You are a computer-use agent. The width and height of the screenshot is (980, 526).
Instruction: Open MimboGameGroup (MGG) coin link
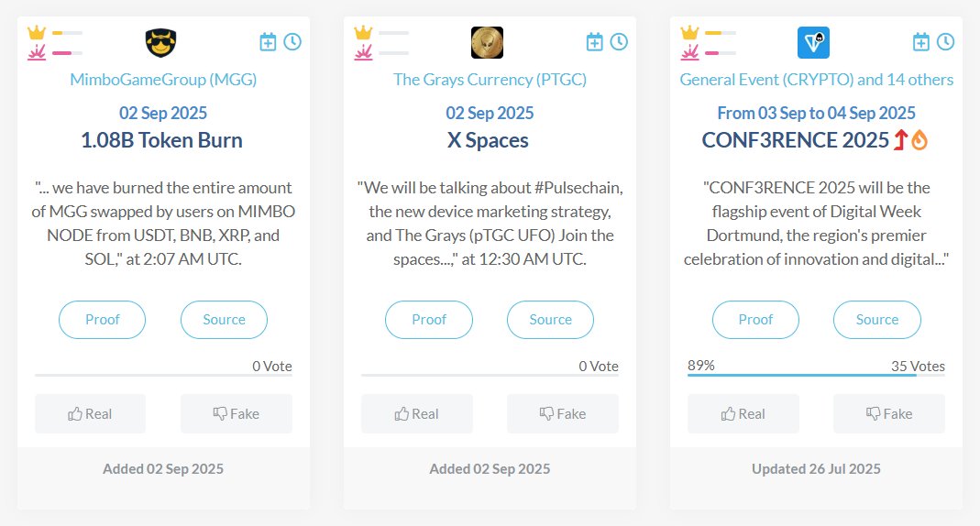[x=163, y=80]
